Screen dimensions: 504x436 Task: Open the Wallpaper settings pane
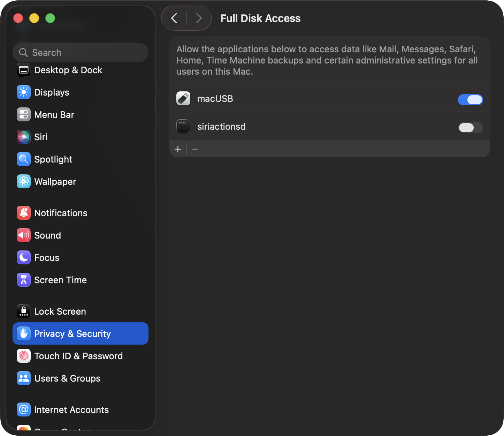[81, 182]
